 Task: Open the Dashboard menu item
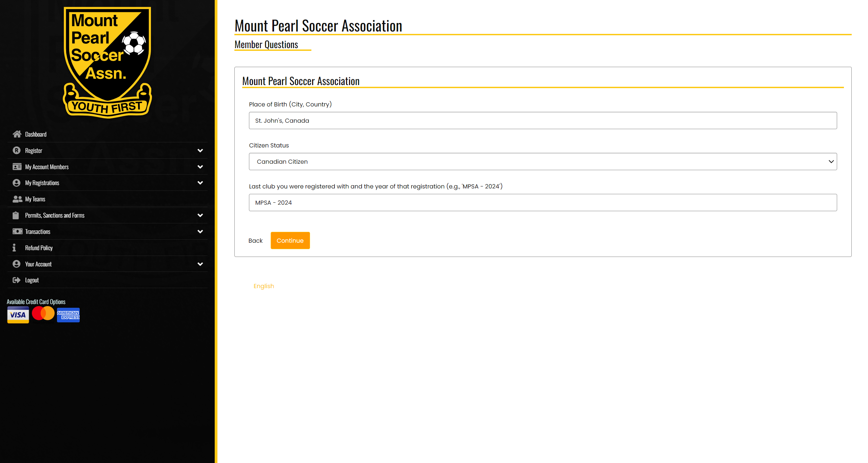107,134
